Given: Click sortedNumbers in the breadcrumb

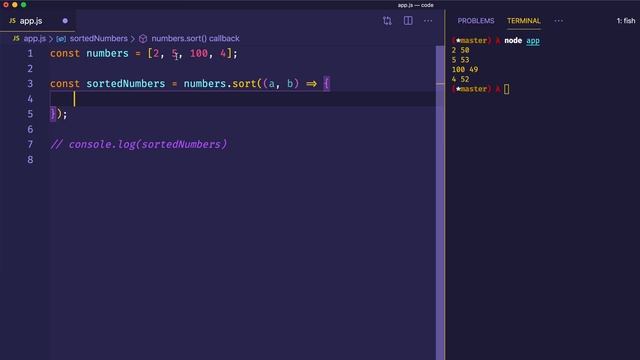Looking at the screenshot, I should [99, 38].
